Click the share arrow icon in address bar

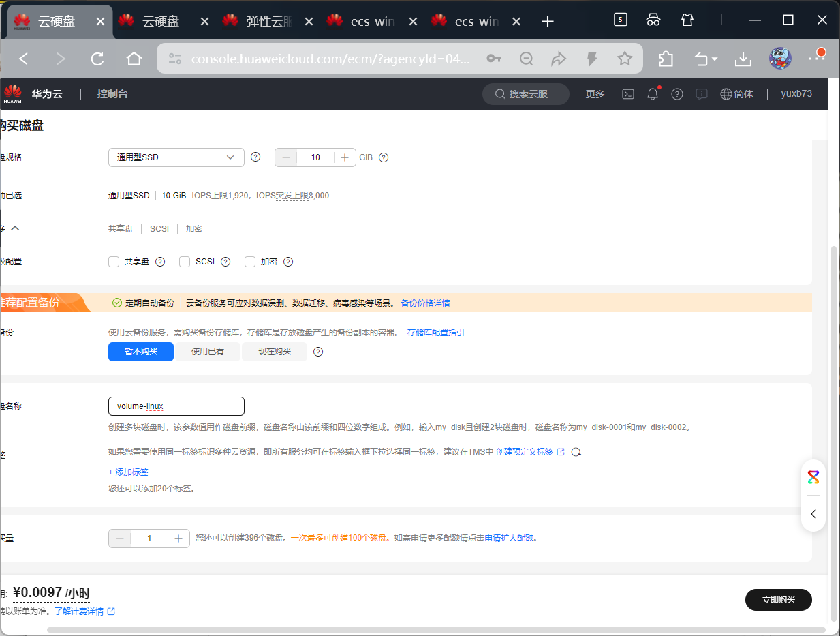coord(559,59)
